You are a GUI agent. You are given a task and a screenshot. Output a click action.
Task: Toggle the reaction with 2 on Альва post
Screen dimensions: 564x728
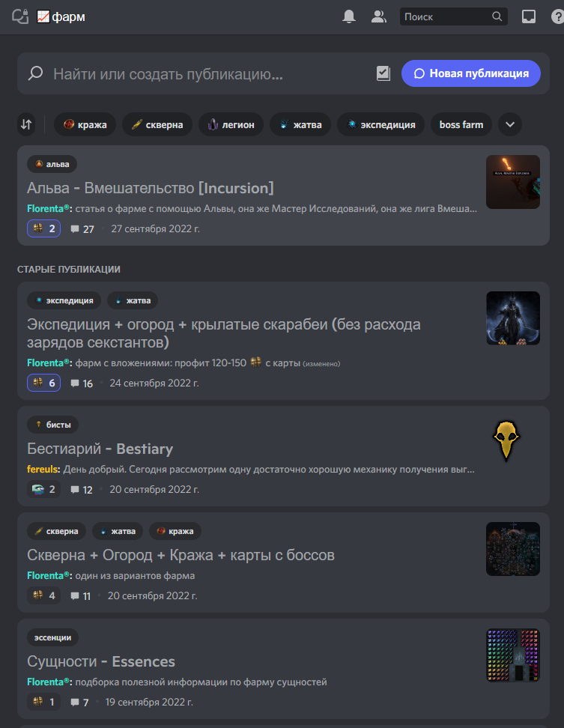43,228
